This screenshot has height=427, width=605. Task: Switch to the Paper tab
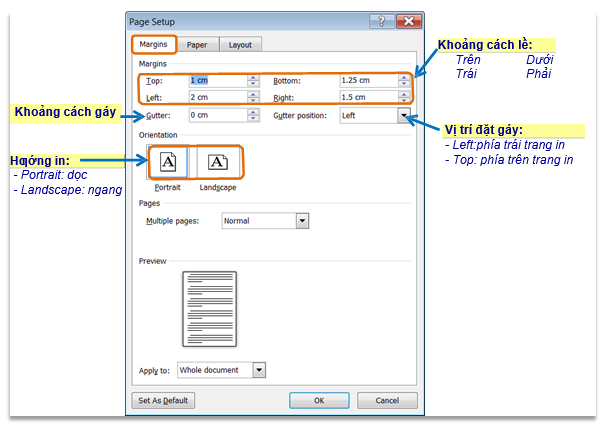198,44
